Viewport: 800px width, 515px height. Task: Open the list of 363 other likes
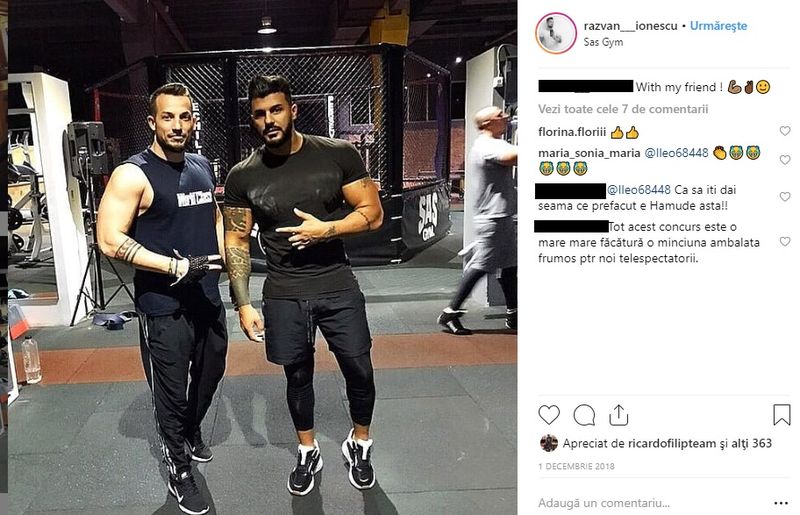pyautogui.click(x=752, y=444)
